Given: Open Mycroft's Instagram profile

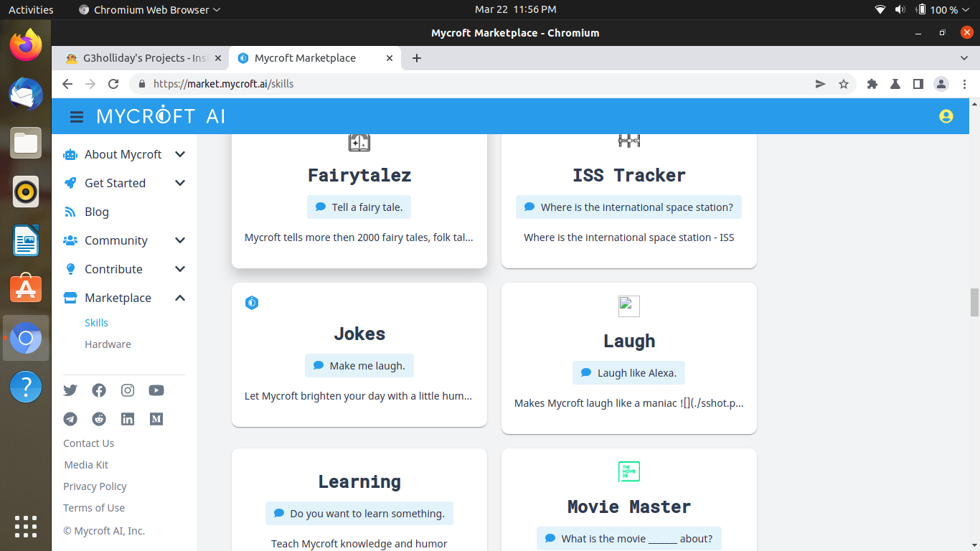Looking at the screenshot, I should 127,390.
